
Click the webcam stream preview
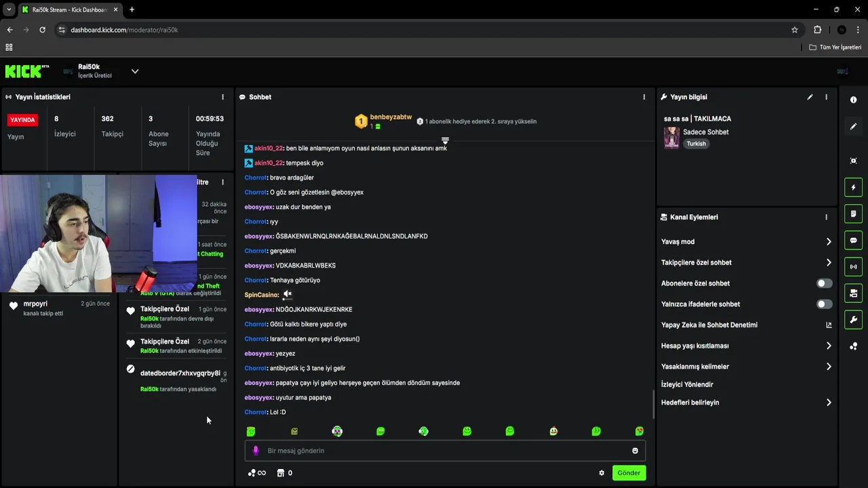98,234
